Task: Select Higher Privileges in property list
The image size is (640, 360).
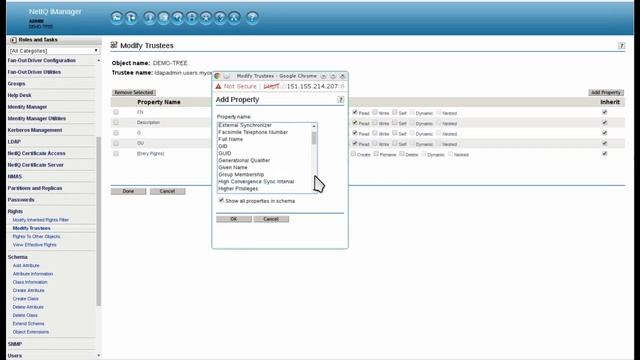Action: point(238,189)
